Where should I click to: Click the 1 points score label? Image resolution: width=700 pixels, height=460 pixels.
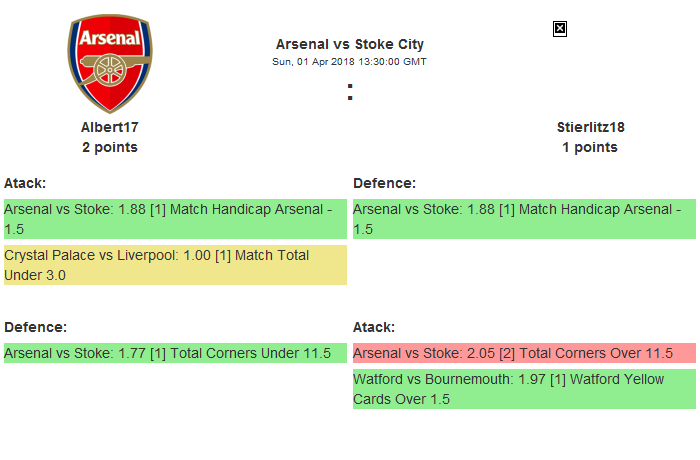(x=590, y=147)
